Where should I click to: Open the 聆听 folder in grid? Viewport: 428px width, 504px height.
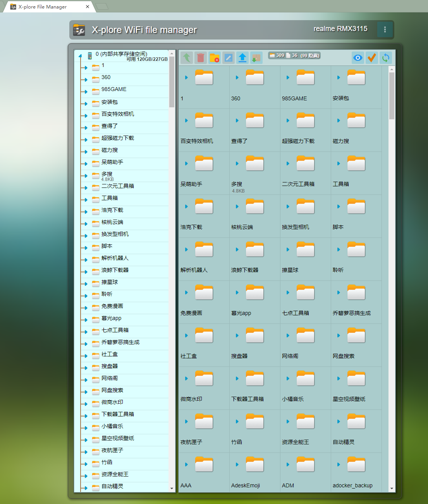(356, 249)
